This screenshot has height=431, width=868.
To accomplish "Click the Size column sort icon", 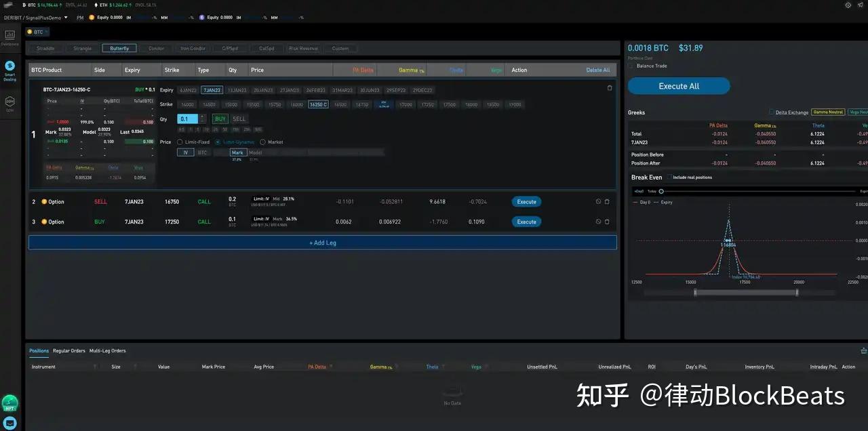I will point(136,367).
